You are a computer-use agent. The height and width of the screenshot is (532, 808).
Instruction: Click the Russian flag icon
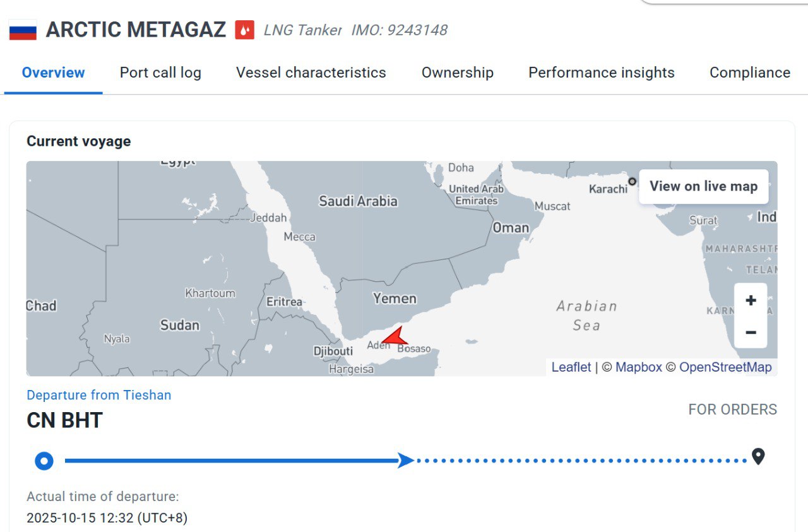point(23,30)
